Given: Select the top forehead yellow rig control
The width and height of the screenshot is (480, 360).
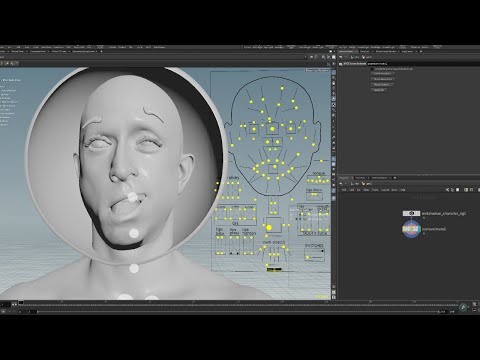Looking at the screenshot, I should (282, 88).
